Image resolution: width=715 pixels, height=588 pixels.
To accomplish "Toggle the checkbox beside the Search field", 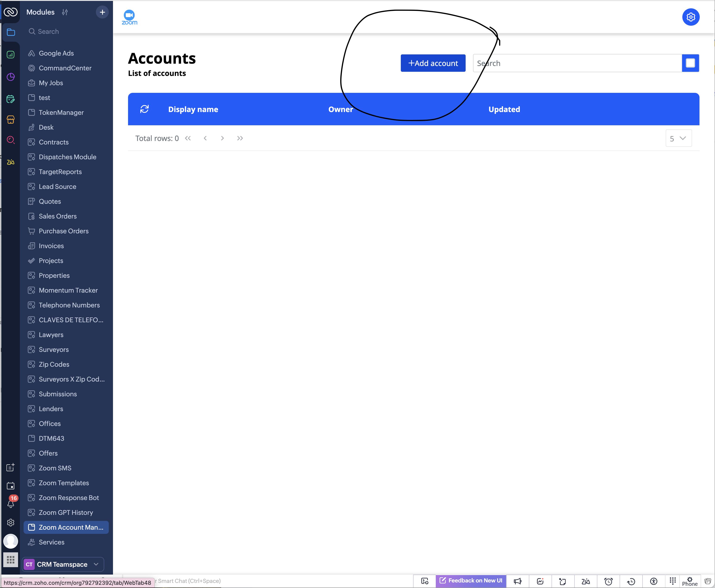I will (x=690, y=63).
